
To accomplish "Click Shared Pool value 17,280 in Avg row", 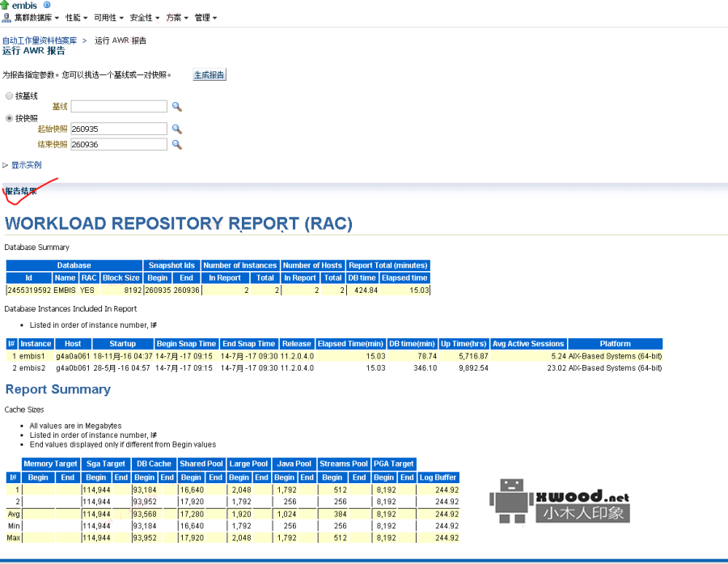I will (192, 515).
